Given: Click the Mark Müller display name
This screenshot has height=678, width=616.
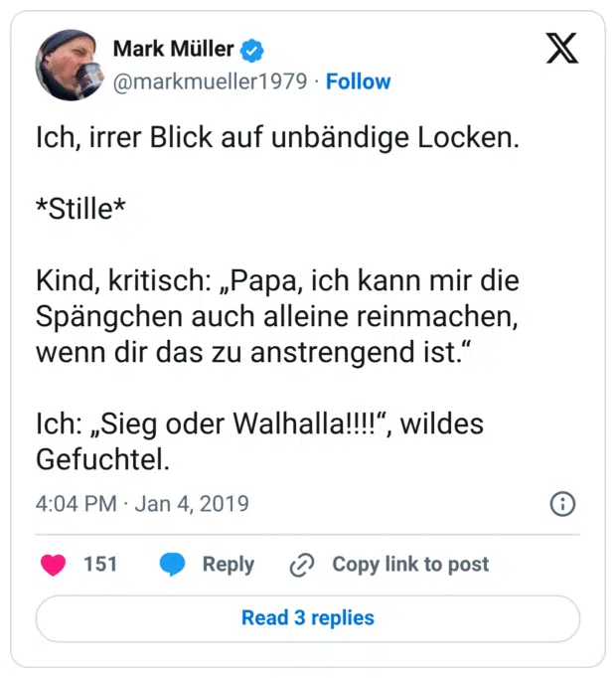Looking at the screenshot, I should 173,49.
